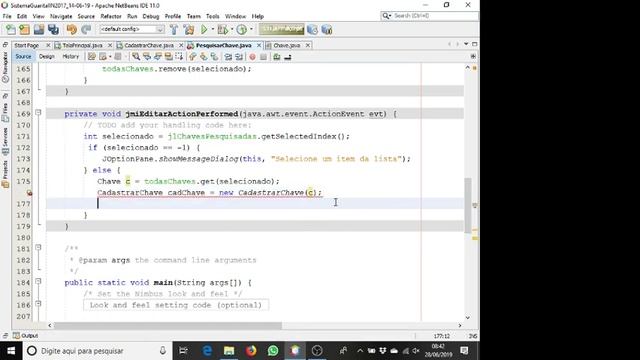The height and width of the screenshot is (360, 640).
Task: Open WhatsApp from the taskbar
Action: point(273,351)
